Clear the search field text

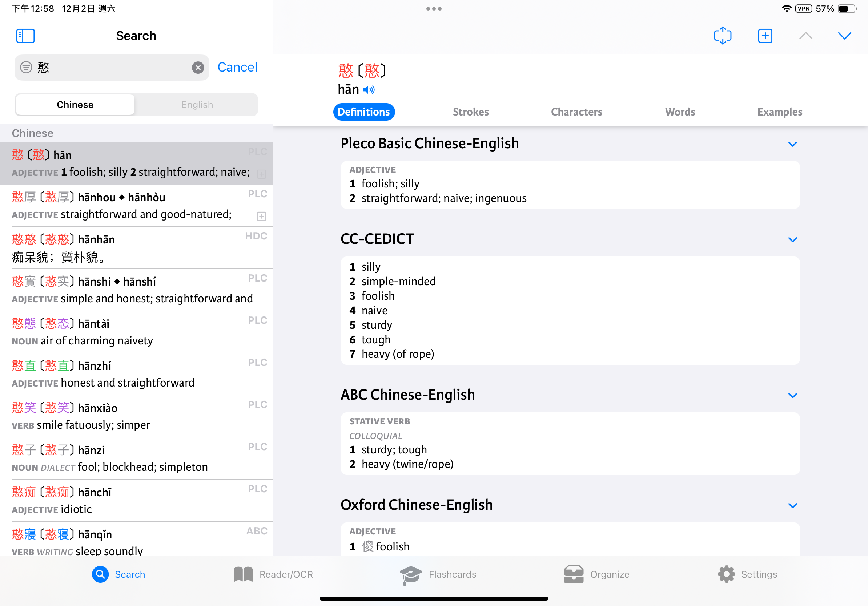[x=198, y=68]
